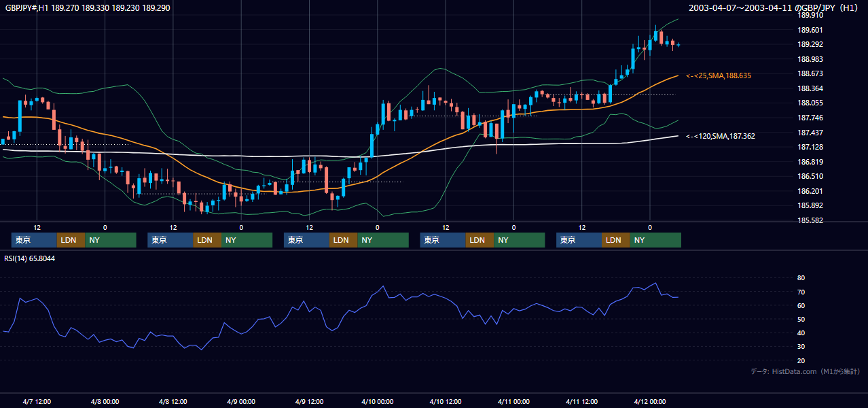
Task: Click price axis value 187.128
Action: [x=810, y=147]
